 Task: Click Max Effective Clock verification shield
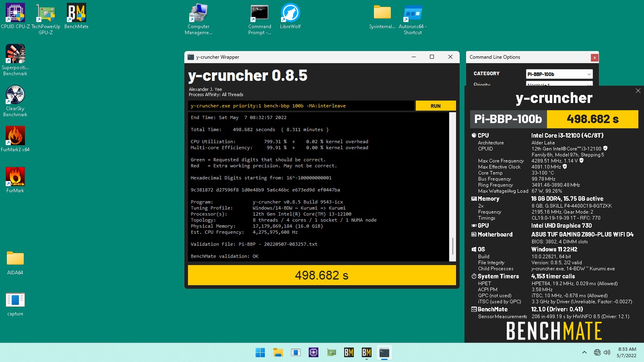[565, 167]
